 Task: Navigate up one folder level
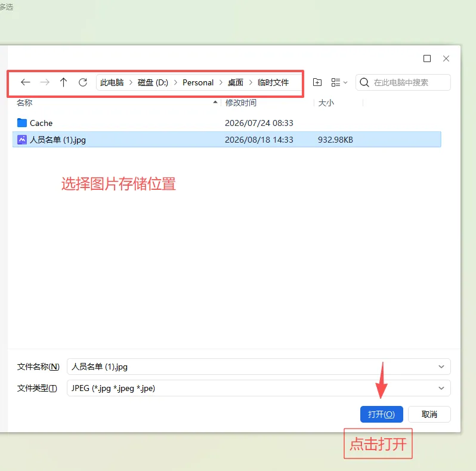(x=63, y=82)
